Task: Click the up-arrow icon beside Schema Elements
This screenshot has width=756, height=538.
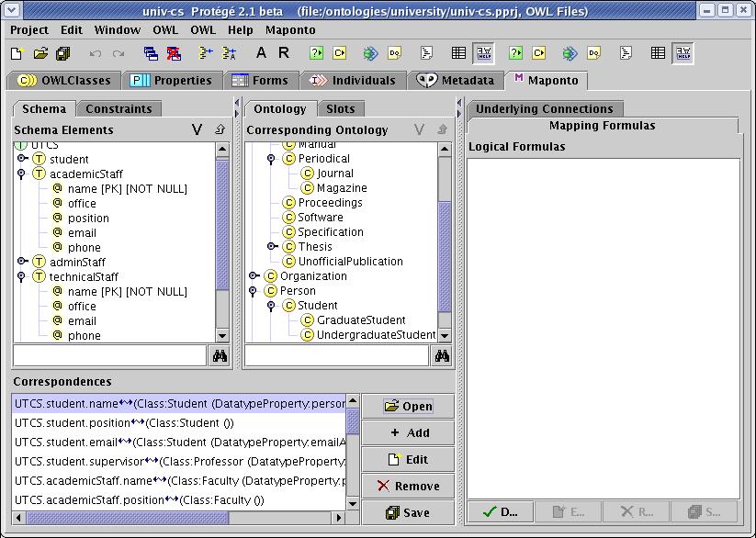Action: 220,129
